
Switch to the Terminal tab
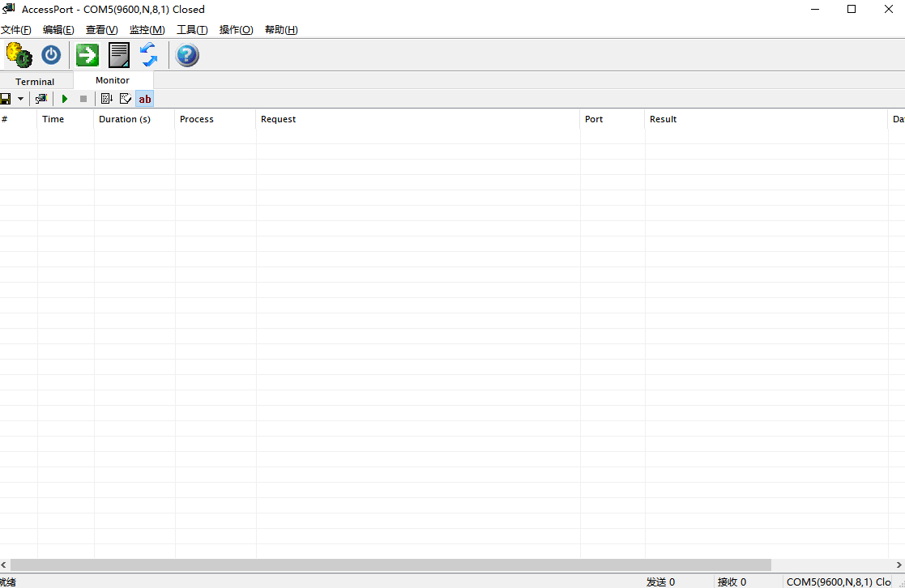click(35, 82)
